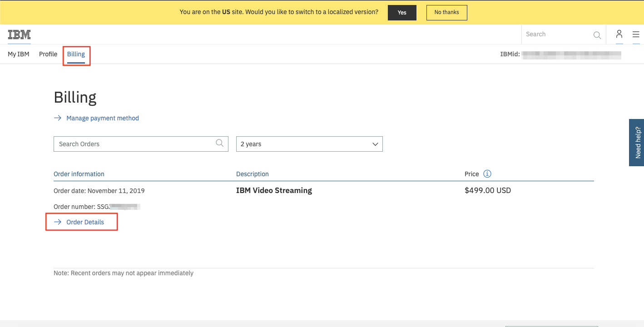Open the My IBM tab
Viewport: 644px width, 327px height.
coord(19,54)
